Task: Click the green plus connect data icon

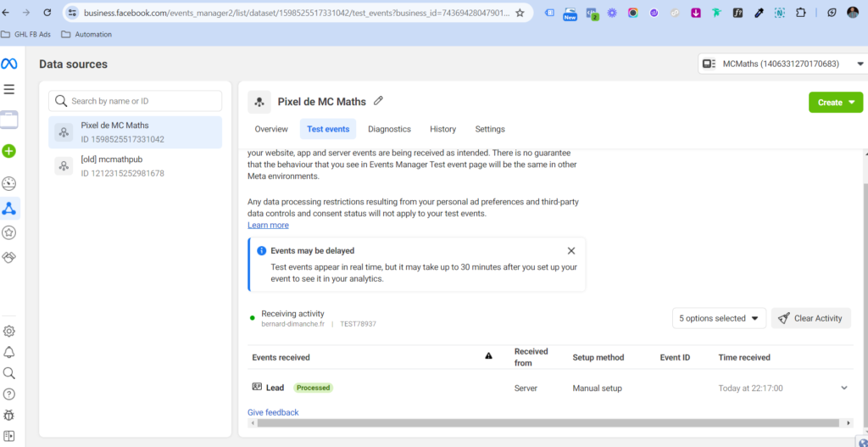Action: click(x=8, y=151)
